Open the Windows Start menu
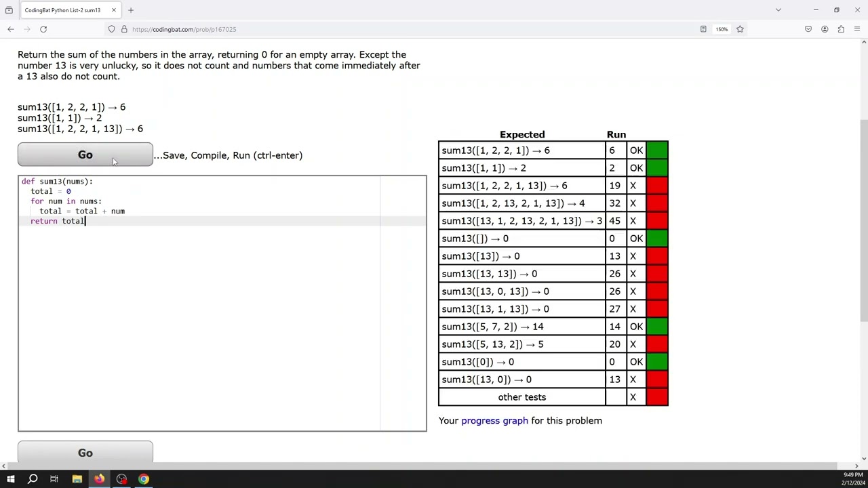The image size is (868, 488). click(10, 479)
